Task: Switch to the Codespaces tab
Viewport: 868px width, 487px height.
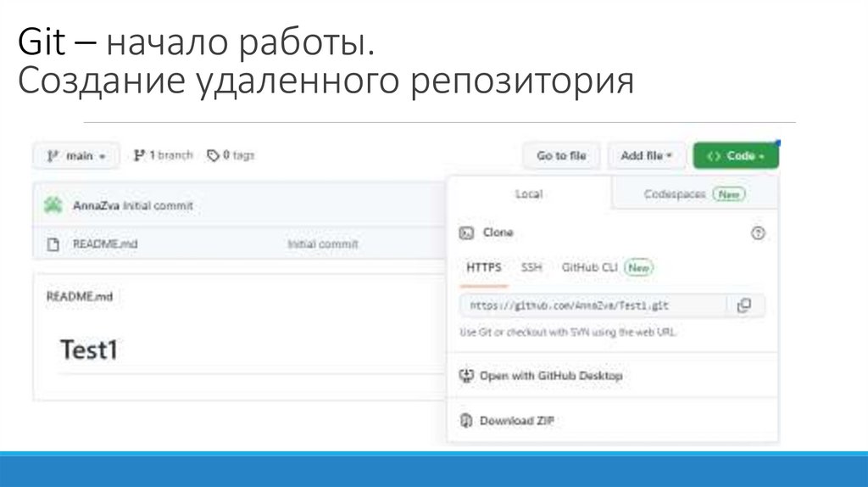Action: (695, 194)
